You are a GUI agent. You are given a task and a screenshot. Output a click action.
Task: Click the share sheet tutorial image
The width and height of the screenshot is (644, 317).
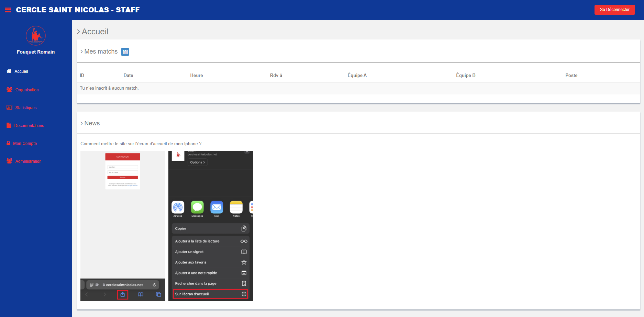pyautogui.click(x=211, y=226)
